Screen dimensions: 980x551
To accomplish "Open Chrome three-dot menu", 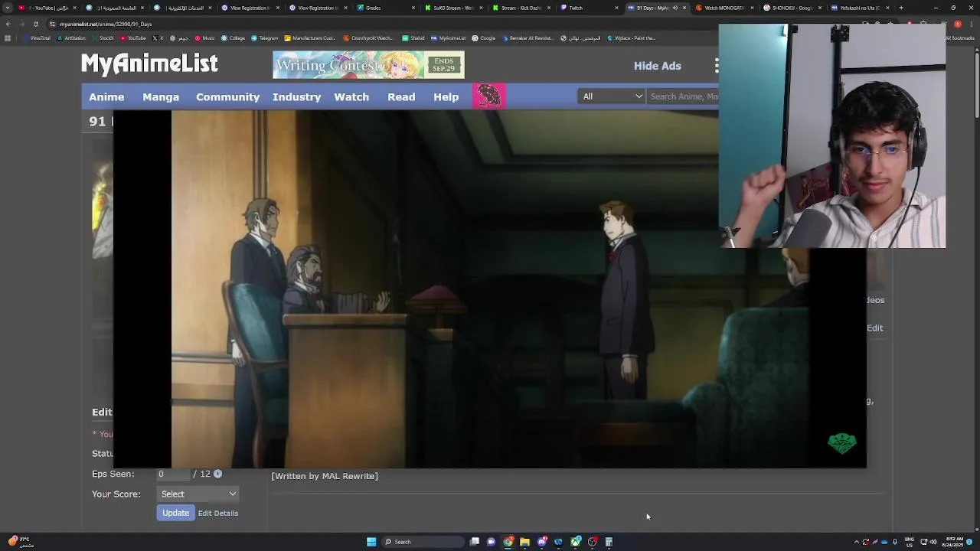I will click(x=972, y=24).
